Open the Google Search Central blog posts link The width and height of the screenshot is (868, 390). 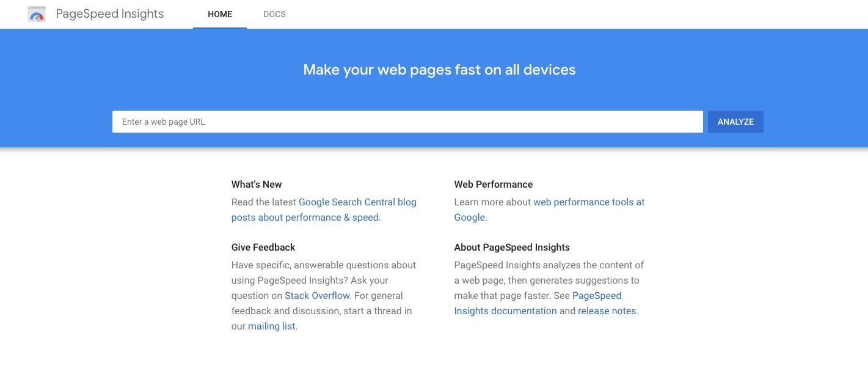click(357, 202)
